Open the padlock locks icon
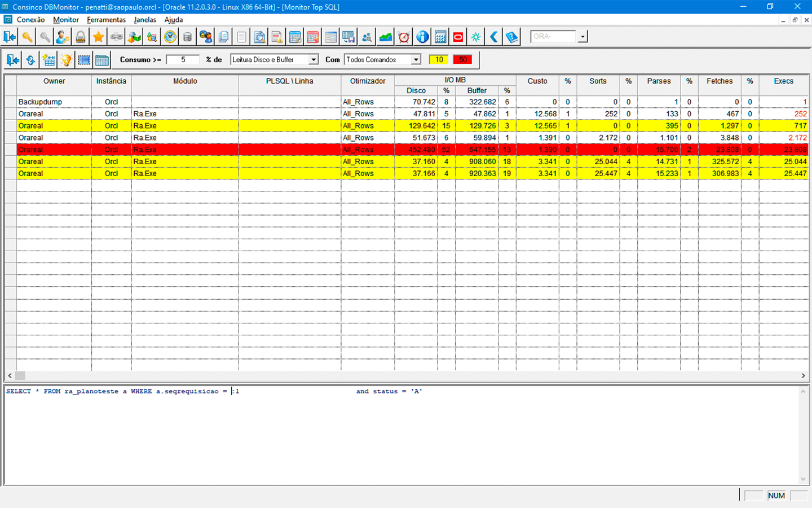The width and height of the screenshot is (812, 508). pyautogui.click(x=81, y=37)
